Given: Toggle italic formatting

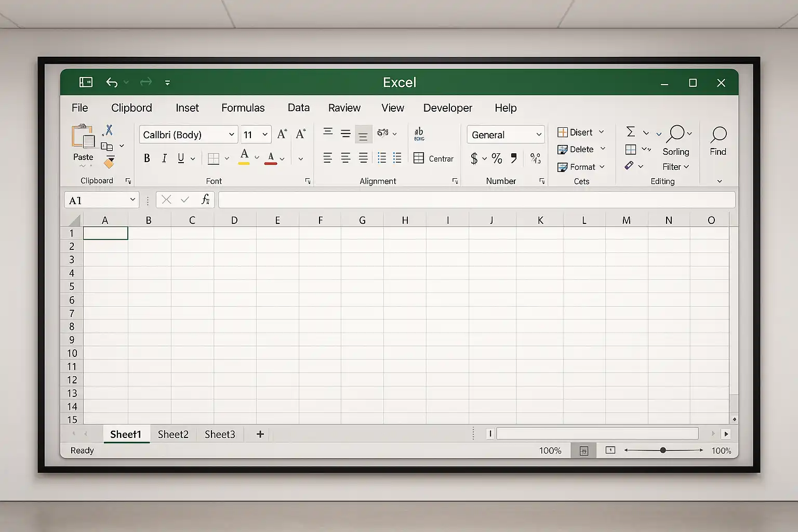Looking at the screenshot, I should [164, 158].
